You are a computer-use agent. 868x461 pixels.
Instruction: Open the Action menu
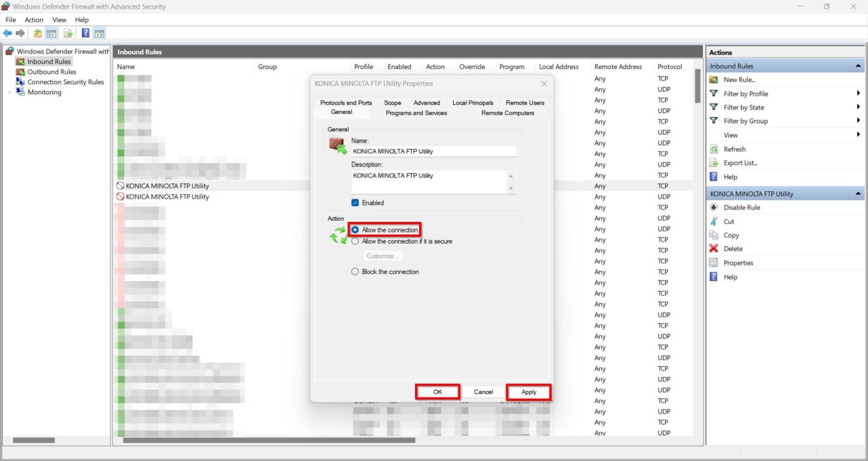34,20
